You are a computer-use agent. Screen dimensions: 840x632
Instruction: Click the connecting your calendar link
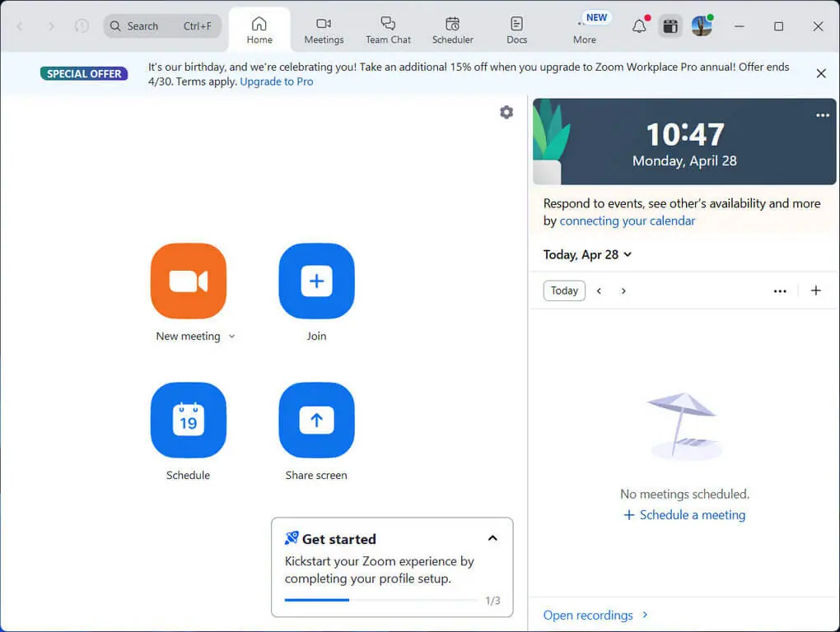click(628, 221)
